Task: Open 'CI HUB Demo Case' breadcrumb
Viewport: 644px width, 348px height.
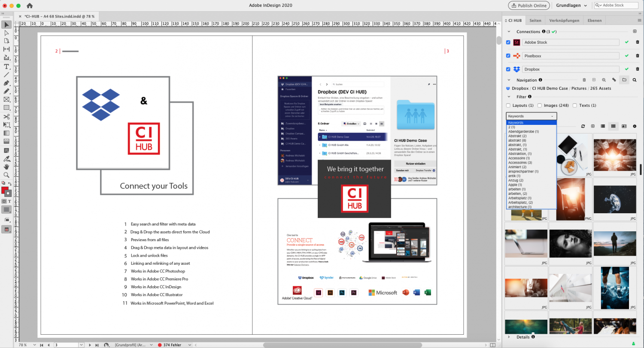Action: click(x=550, y=88)
